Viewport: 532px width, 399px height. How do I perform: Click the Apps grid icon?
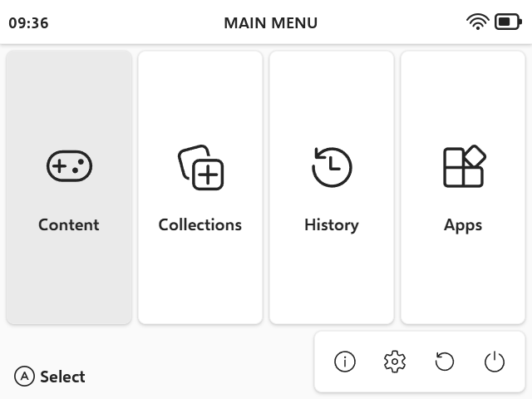463,167
